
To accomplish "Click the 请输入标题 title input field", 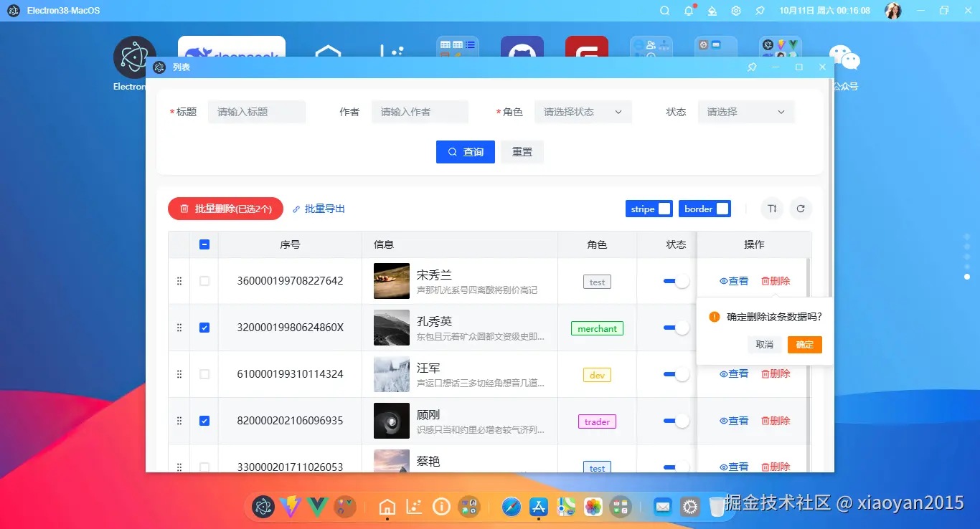I will [x=257, y=112].
